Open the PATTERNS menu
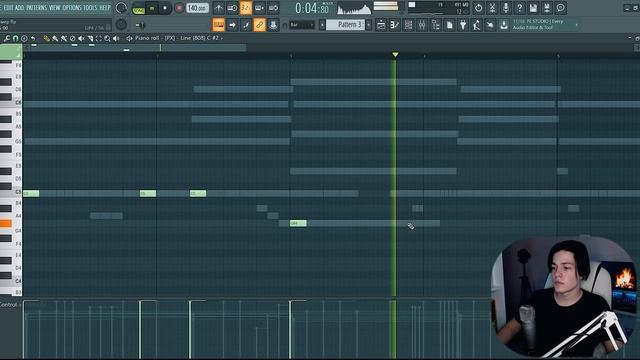Screen dimensions: 640x360 [x=37, y=8]
